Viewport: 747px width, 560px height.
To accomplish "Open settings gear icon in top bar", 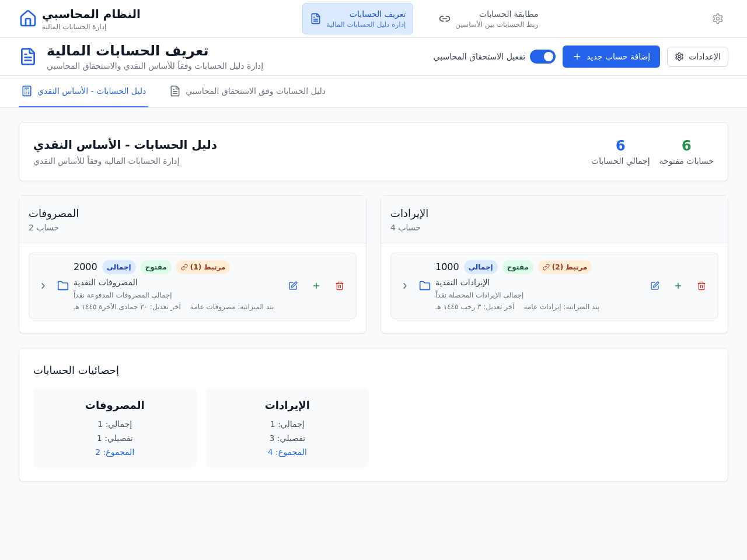I will [718, 19].
